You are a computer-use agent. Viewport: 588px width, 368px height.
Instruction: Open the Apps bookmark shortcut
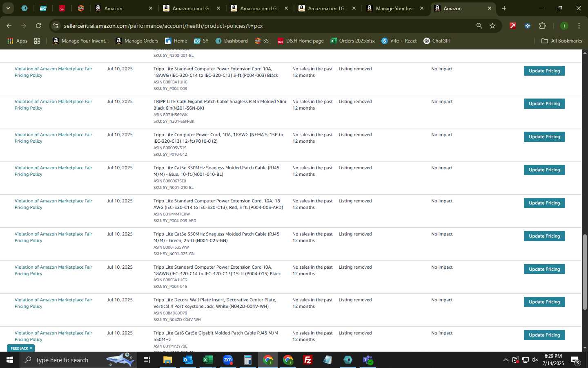point(18,41)
